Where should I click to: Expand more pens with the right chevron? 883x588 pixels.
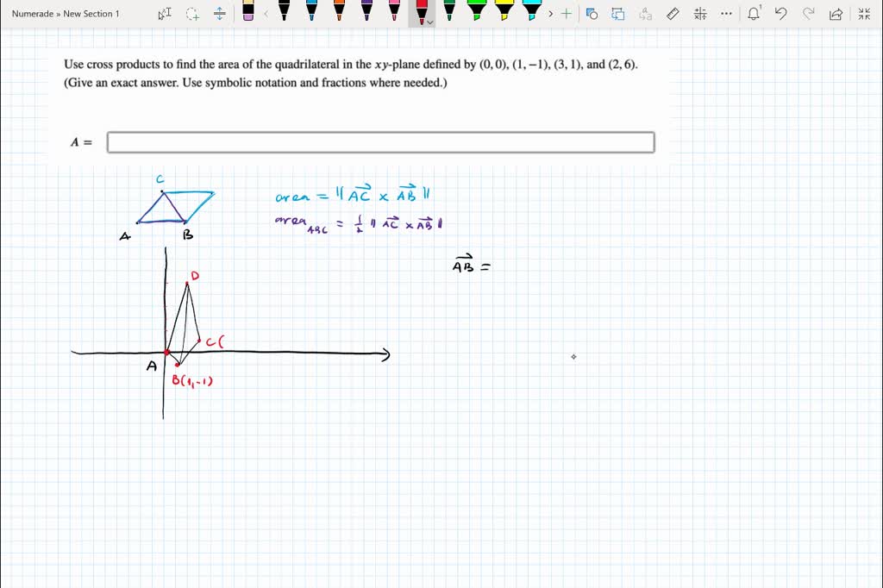[x=550, y=14]
